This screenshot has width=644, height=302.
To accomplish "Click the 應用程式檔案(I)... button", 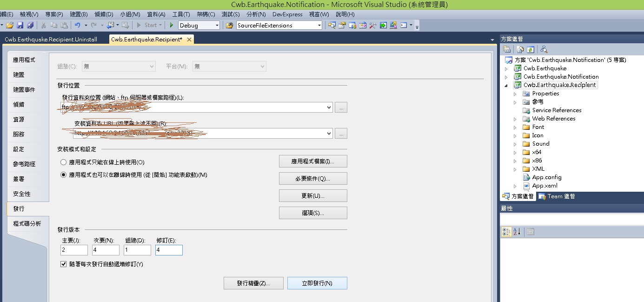I will (313, 161).
